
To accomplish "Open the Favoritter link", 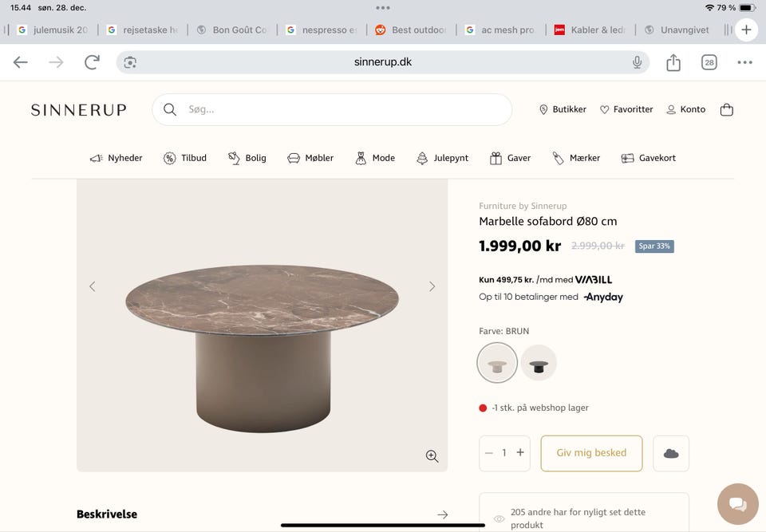I will tap(626, 109).
